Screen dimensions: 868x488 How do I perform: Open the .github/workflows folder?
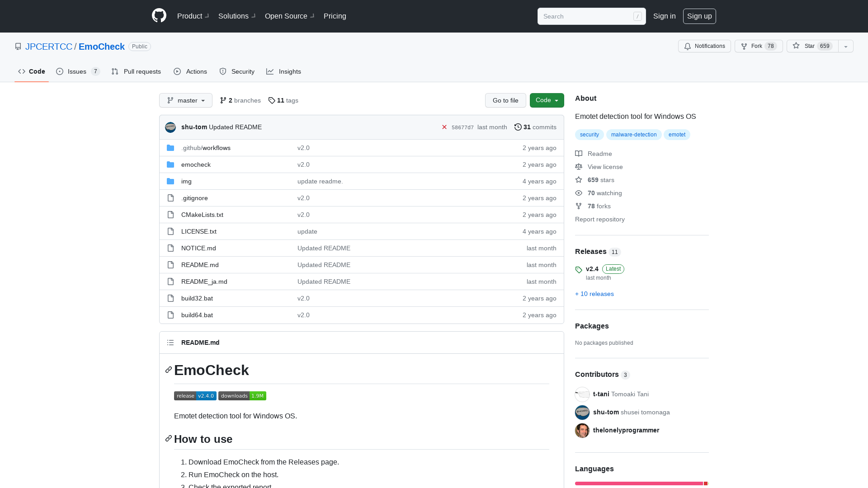point(206,148)
